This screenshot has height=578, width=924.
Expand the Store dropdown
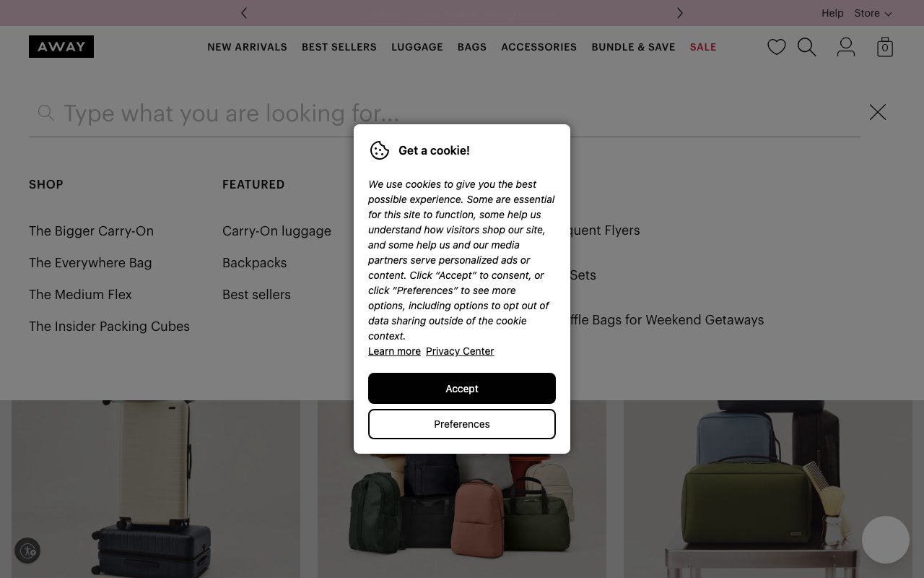click(873, 13)
